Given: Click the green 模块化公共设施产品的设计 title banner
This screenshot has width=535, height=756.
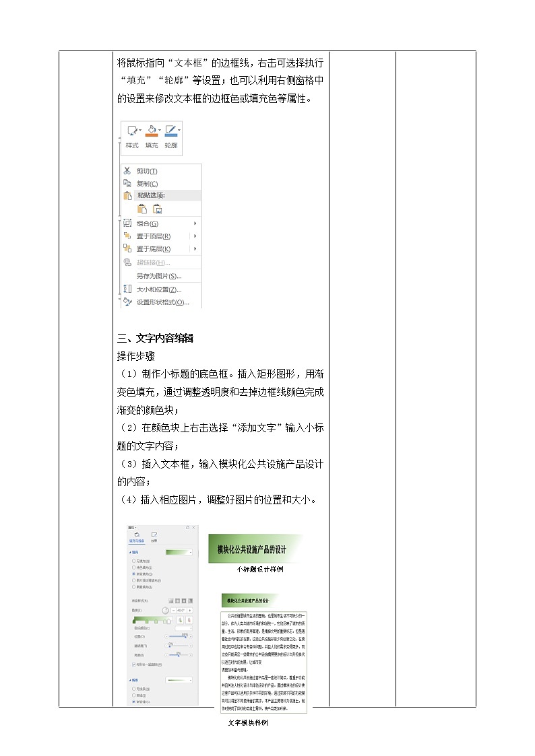Looking at the screenshot, I should [x=255, y=549].
